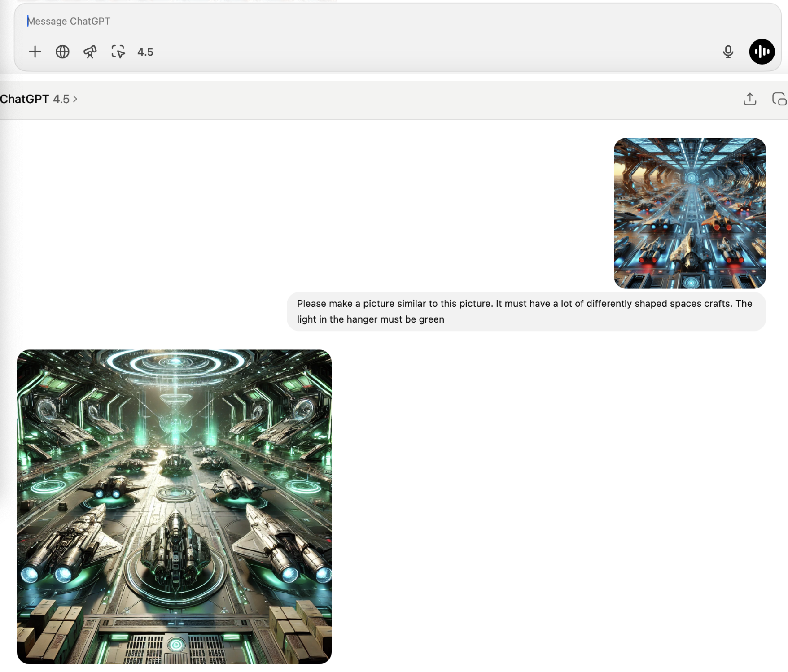Open the companion window icon in header
This screenshot has width=788, height=672.
[780, 99]
